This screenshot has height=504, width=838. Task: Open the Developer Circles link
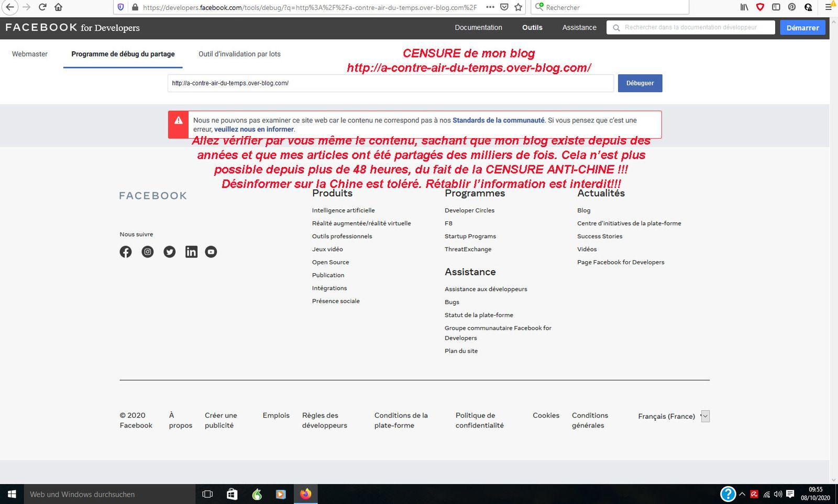pos(470,210)
